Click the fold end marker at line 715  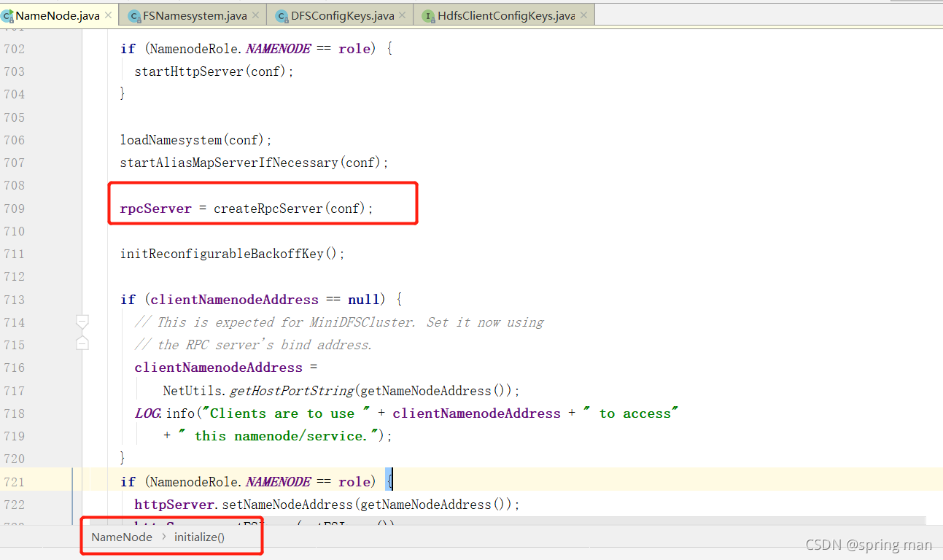82,343
